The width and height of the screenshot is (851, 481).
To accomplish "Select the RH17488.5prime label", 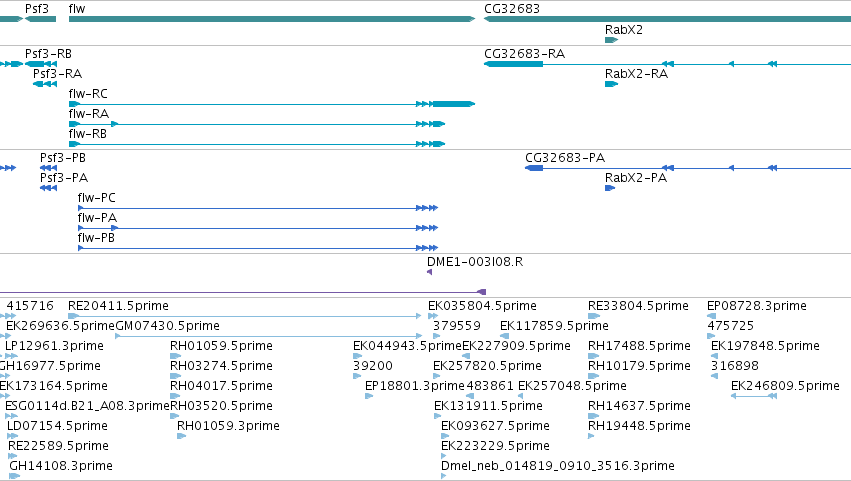I will (639, 346).
